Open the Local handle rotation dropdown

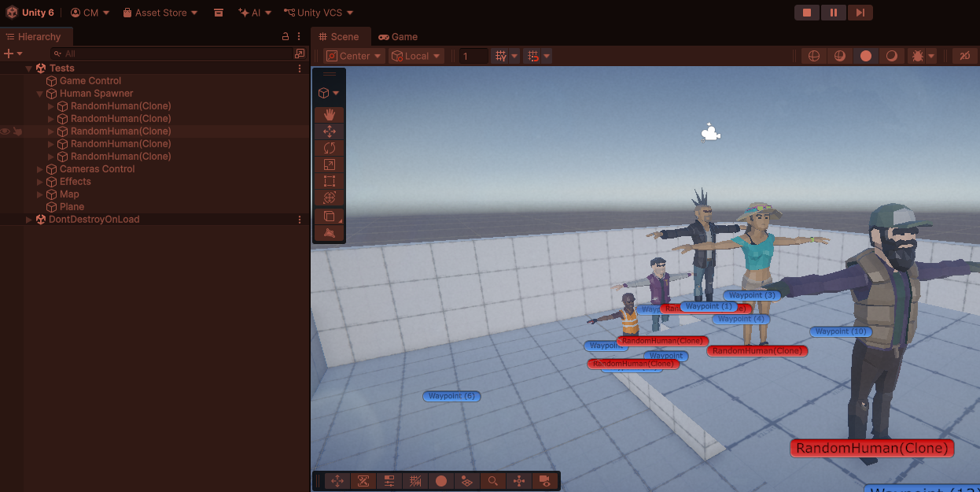tap(416, 56)
